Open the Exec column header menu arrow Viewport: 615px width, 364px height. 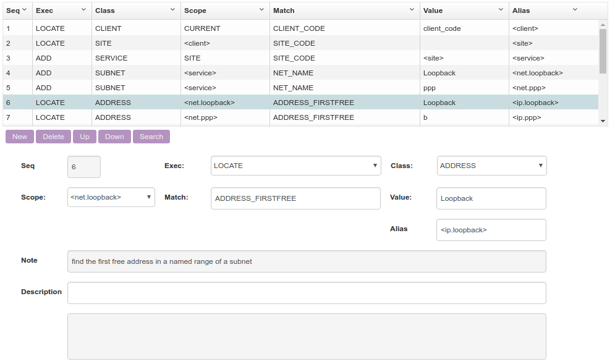point(83,10)
